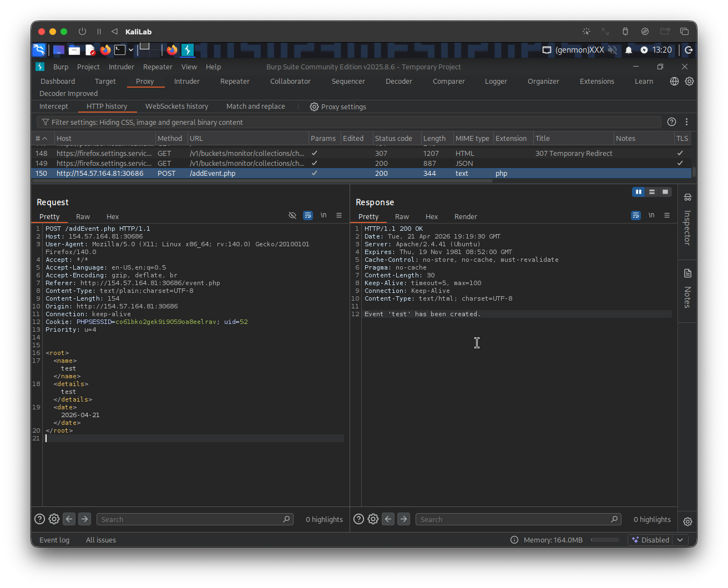This screenshot has height=588, width=728.
Task: Select the side-by-side layout button
Action: pyautogui.click(x=639, y=192)
